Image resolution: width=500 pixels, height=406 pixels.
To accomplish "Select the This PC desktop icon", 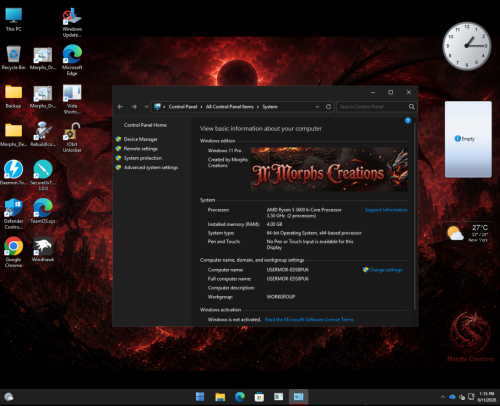I will (x=14, y=19).
